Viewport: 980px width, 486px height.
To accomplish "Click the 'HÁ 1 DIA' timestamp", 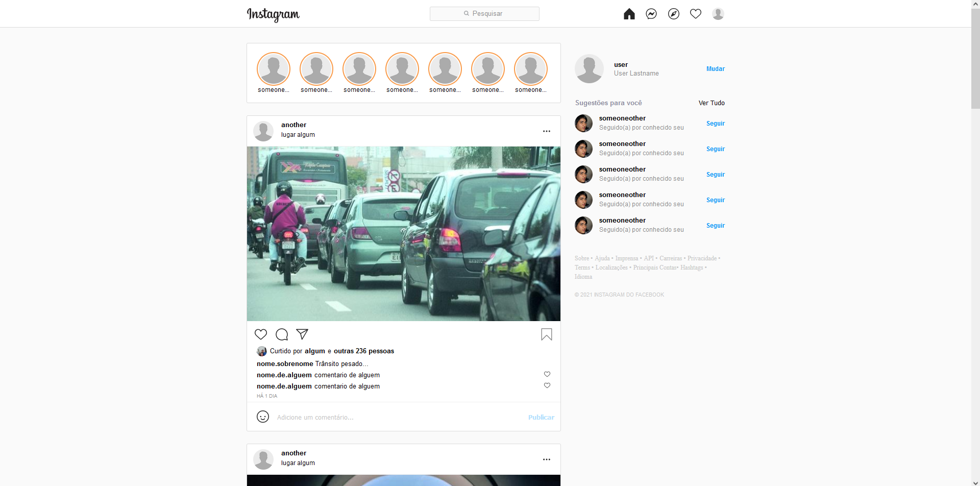I will (267, 396).
